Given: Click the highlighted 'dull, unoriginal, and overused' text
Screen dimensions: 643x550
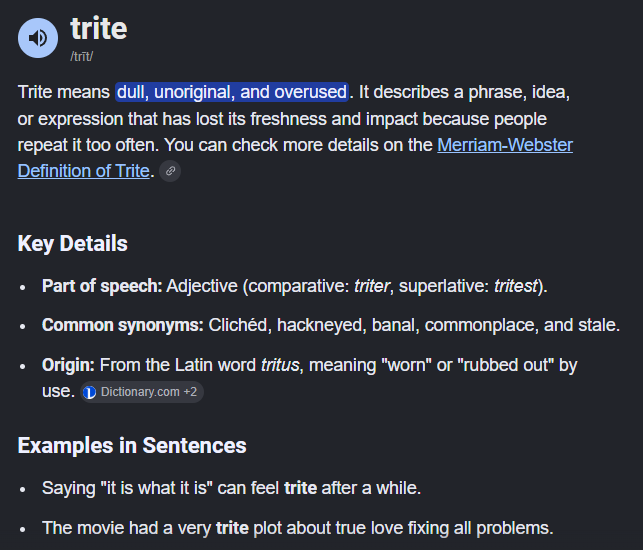Looking at the screenshot, I should 232,92.
